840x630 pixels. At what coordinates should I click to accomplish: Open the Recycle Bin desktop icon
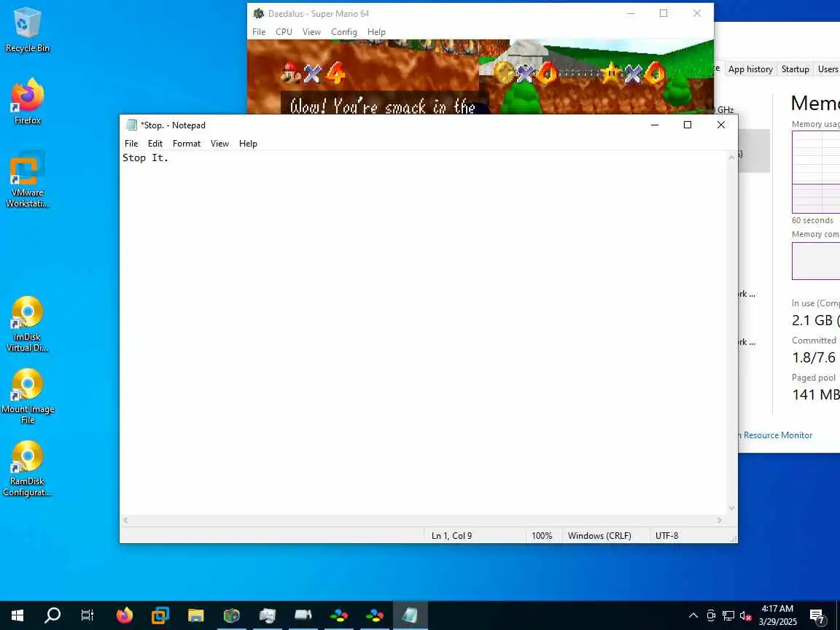coord(27,30)
